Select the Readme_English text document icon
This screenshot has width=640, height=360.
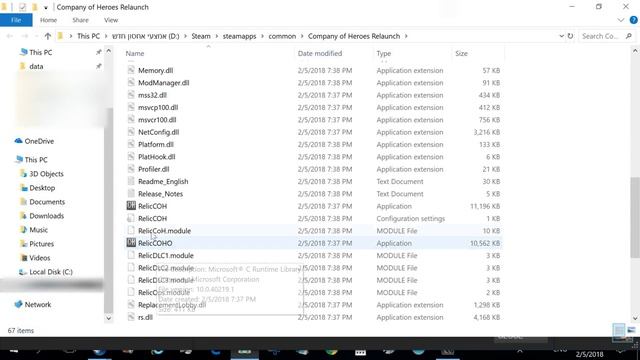pos(131,181)
